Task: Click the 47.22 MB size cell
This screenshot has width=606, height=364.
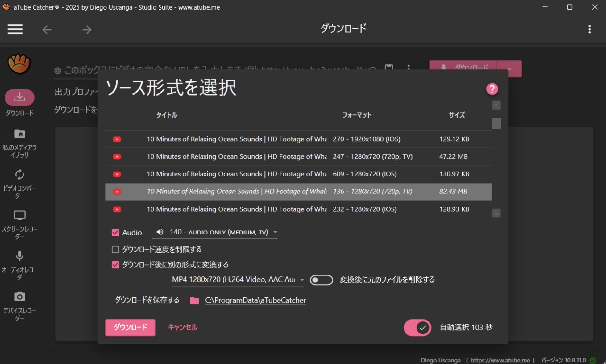Action: [453, 156]
